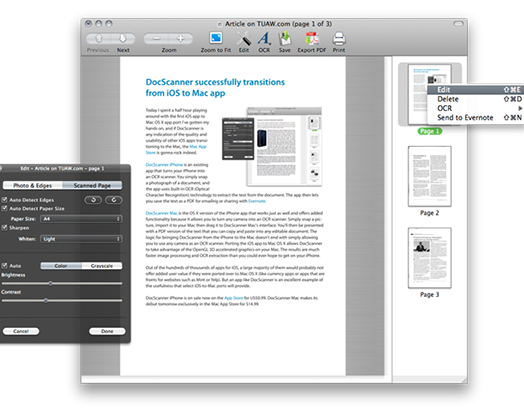Screen dimensions: 524x410
Task: Follow the Mac App Store link
Action: click(x=198, y=146)
